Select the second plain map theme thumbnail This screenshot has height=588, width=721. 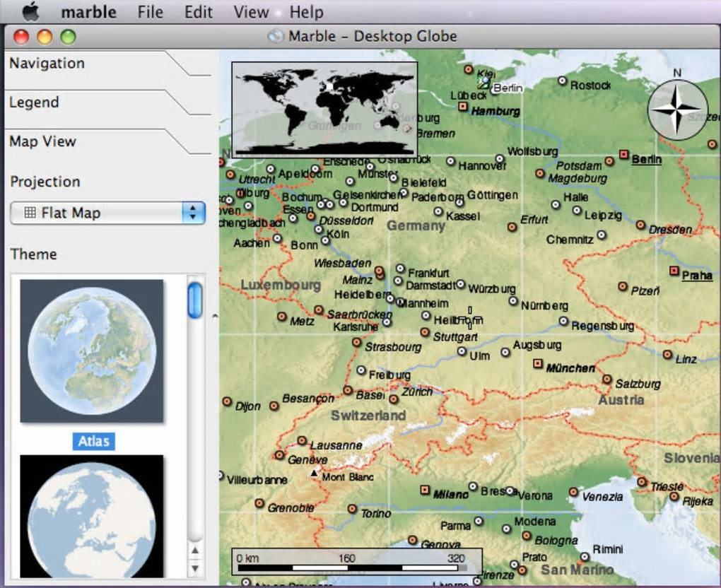click(92, 516)
